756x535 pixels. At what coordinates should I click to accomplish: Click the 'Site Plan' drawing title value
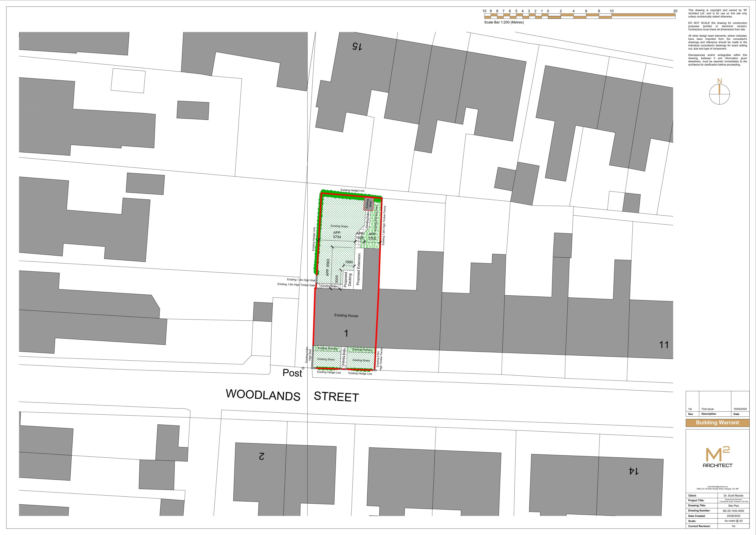(733, 506)
